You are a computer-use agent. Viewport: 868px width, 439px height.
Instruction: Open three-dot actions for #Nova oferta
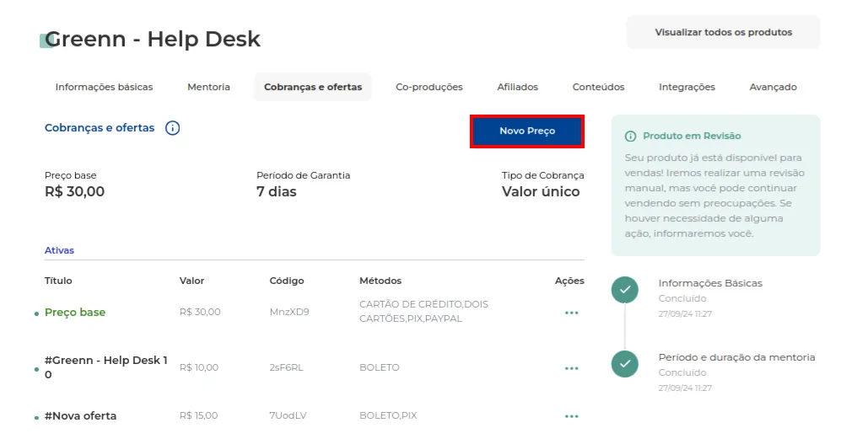pyautogui.click(x=571, y=416)
